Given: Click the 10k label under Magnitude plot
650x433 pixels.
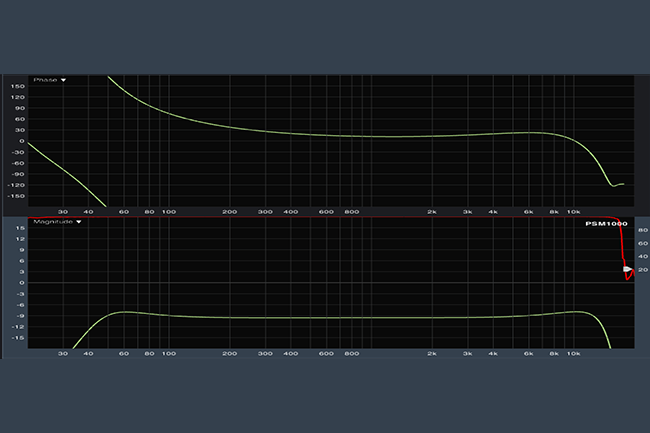Looking at the screenshot, I should 573,354.
